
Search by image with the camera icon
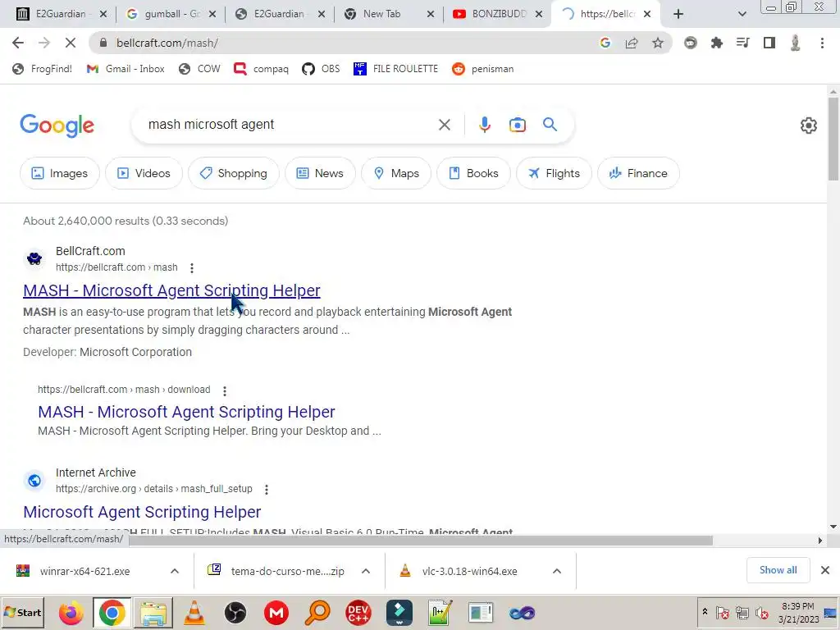click(517, 125)
